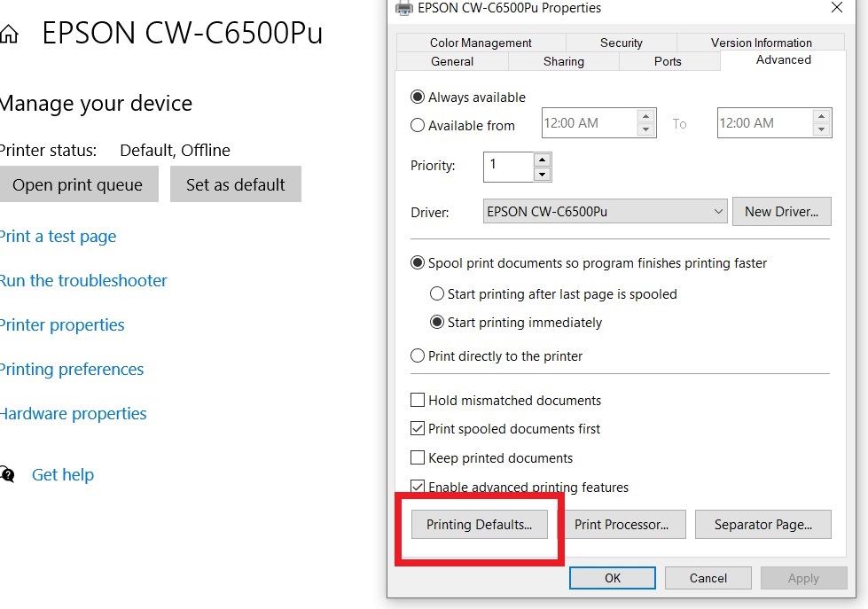Click the home icon in Settings window

(8, 35)
